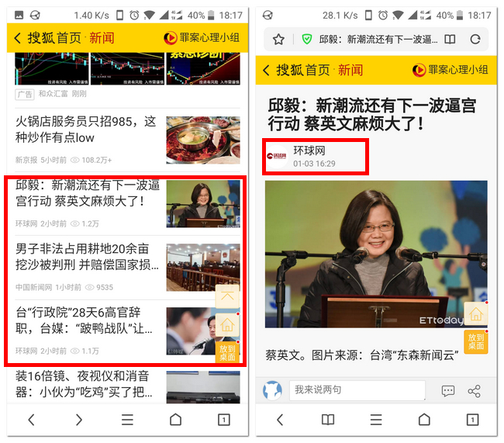Image resolution: width=504 pixels, height=443 pixels.
Task: Tap the green shield security icon in the address bar
Action: [x=307, y=40]
